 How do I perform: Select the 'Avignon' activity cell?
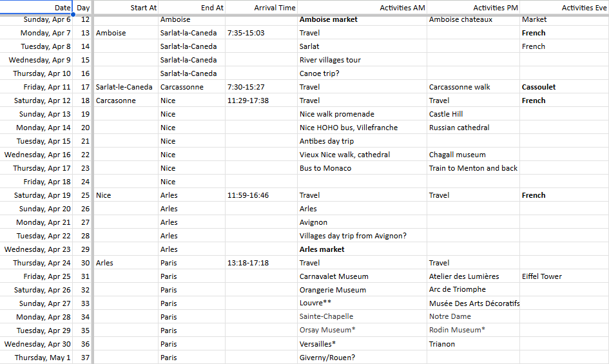[x=362, y=222]
